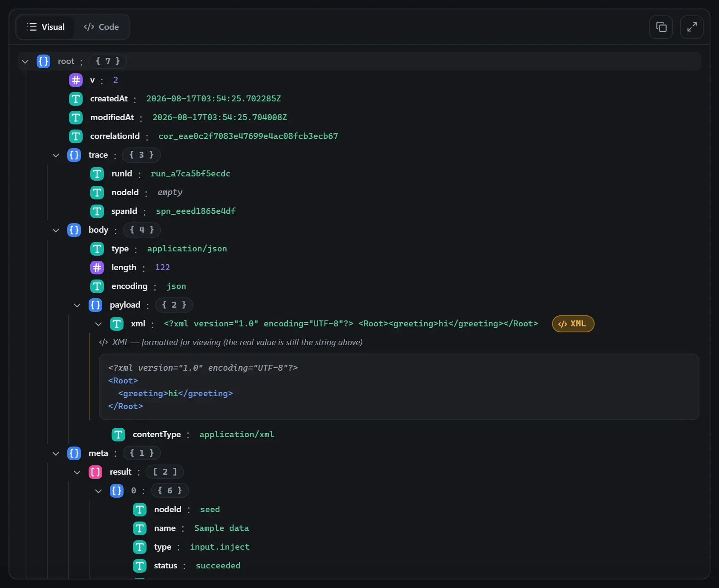Image resolution: width=719 pixels, height=588 pixels.
Task: Collapse the meta object
Action: point(56,453)
